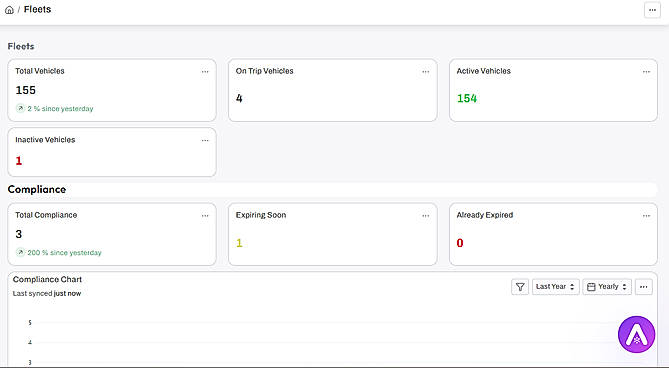This screenshot has height=368, width=669.
Task: Click the On Trip Vehicles card title
Action: click(265, 71)
